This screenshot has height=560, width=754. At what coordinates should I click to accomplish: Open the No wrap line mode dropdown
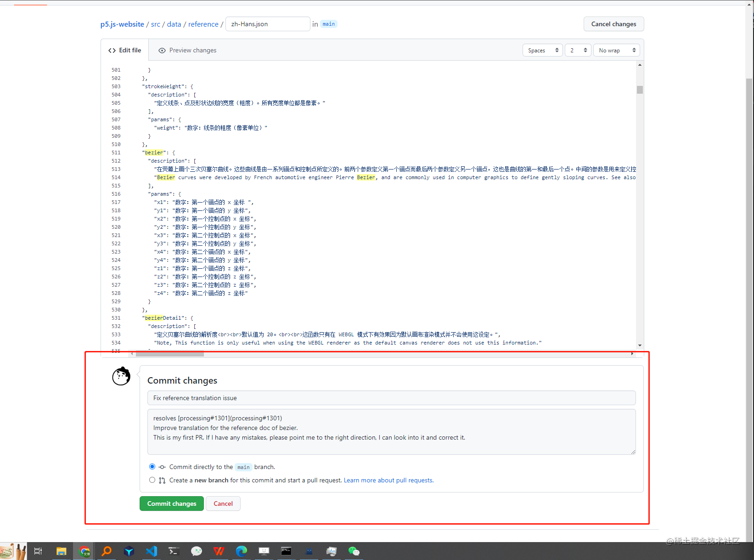(x=616, y=50)
